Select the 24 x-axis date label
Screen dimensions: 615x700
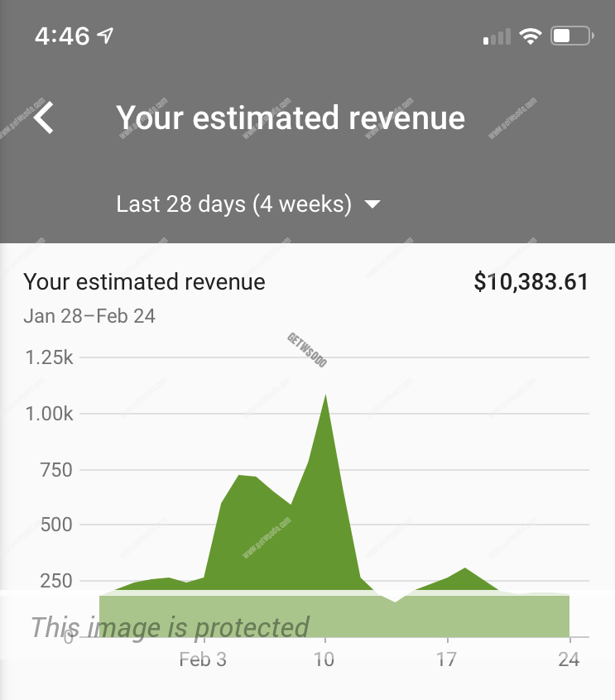[569, 659]
